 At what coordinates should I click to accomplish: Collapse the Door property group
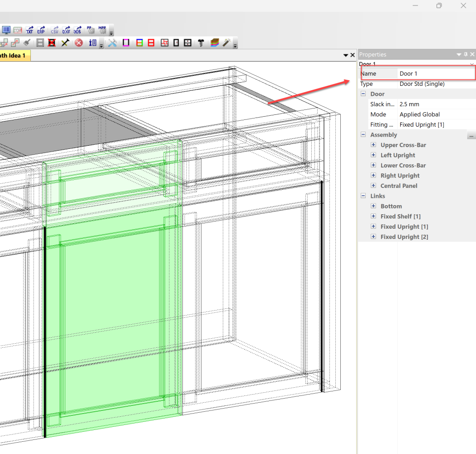(x=363, y=94)
